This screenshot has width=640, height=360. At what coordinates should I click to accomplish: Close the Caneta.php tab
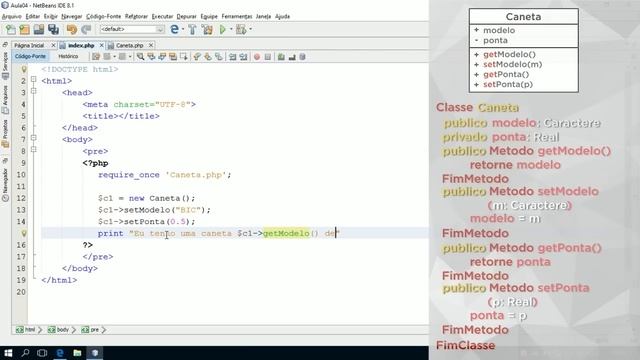click(151, 45)
